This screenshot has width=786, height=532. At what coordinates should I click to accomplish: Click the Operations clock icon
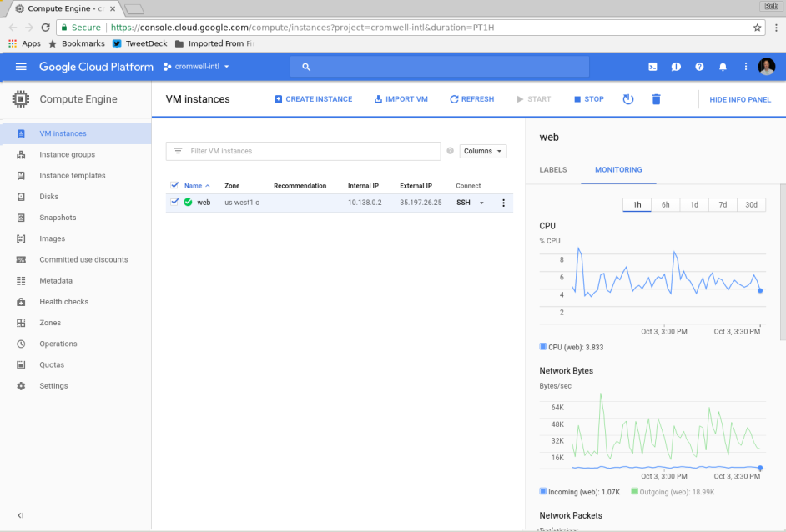pos(21,344)
